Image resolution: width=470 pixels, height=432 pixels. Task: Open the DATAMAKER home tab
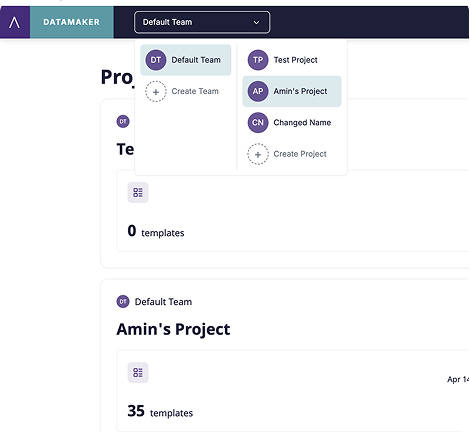point(72,22)
